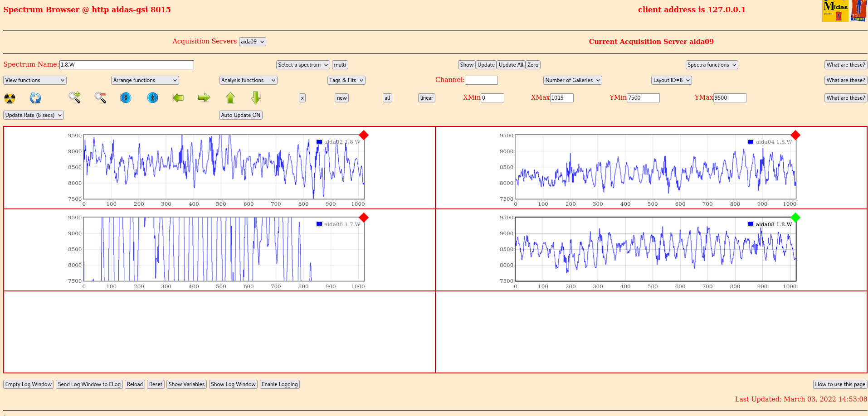Shift spectrum right with green right arrow
Screen dimensions: 868x416
[x=204, y=97]
